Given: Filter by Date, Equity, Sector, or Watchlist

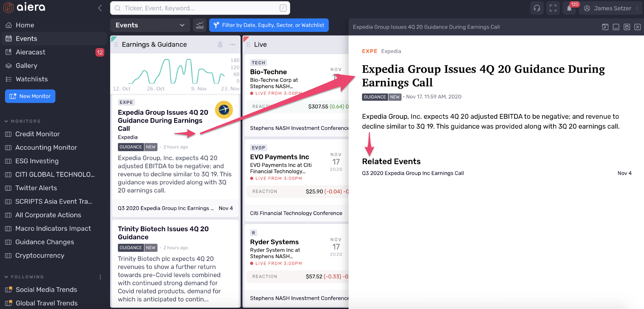Looking at the screenshot, I should tap(269, 25).
